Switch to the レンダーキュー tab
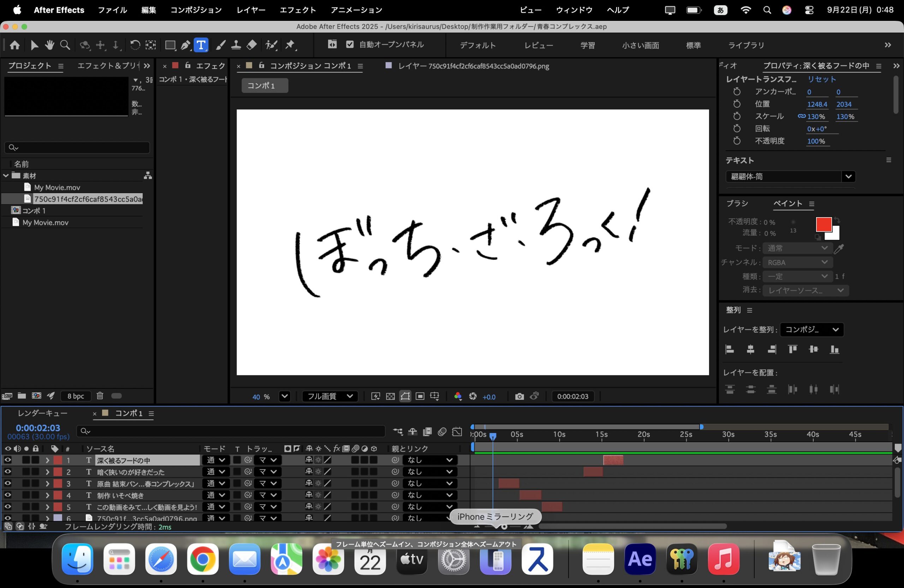 (42, 413)
